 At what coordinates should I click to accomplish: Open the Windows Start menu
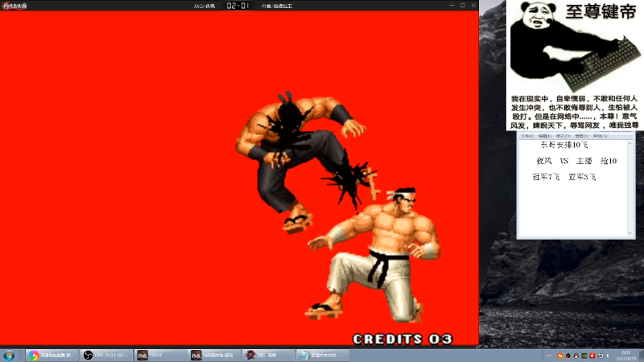pyautogui.click(x=9, y=356)
